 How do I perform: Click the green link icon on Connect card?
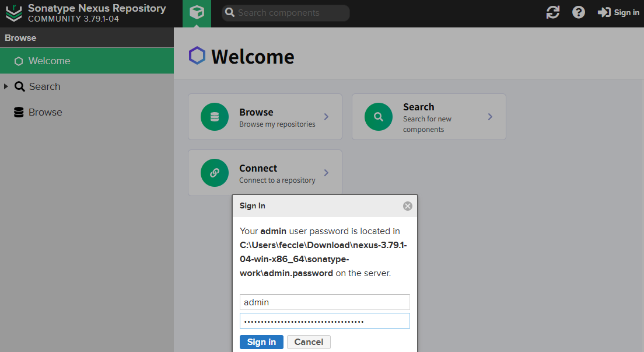[215, 173]
